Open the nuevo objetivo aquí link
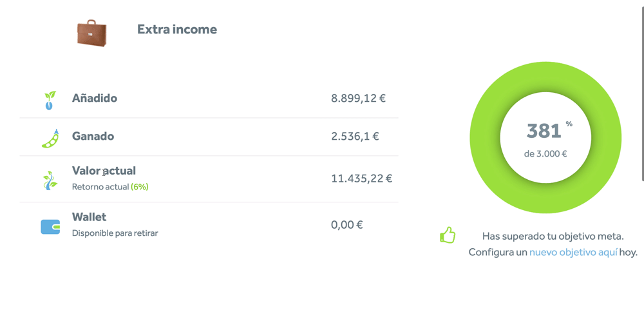Screen dimensions: 644x310 [x=573, y=252]
